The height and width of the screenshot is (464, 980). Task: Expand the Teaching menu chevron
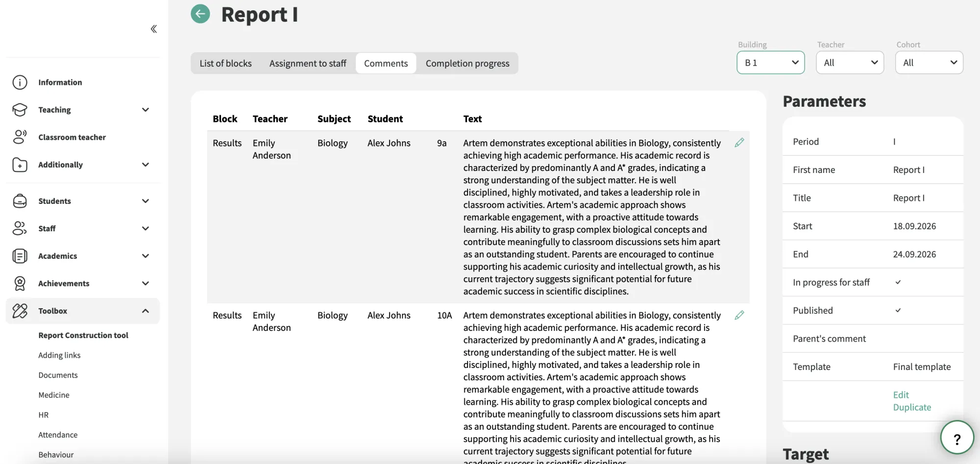[146, 110]
